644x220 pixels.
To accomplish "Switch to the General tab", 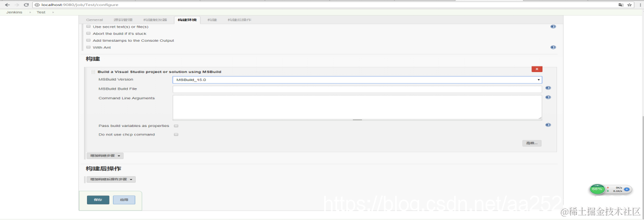I will coord(95,20).
